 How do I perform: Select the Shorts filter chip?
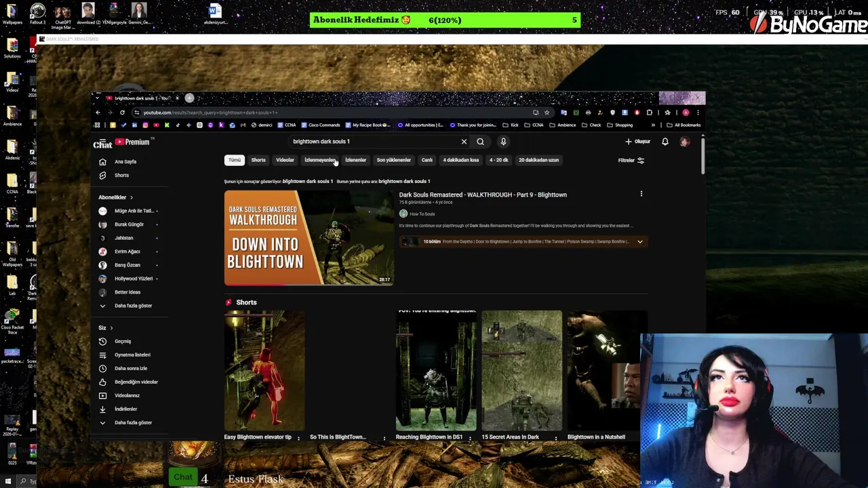tap(258, 161)
